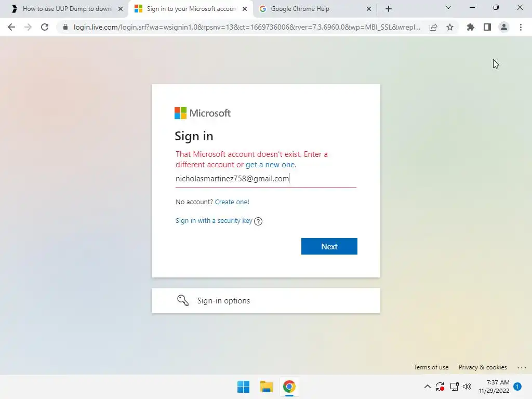Minimize the Chrome window
Image resolution: width=532 pixels, height=399 pixels.
pos(472,7)
